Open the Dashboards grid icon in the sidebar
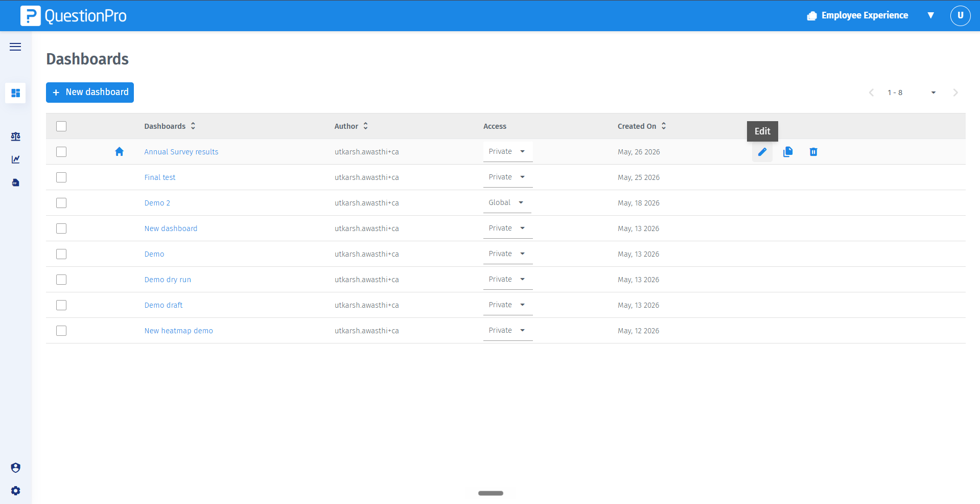Image resolution: width=980 pixels, height=504 pixels. (x=15, y=93)
